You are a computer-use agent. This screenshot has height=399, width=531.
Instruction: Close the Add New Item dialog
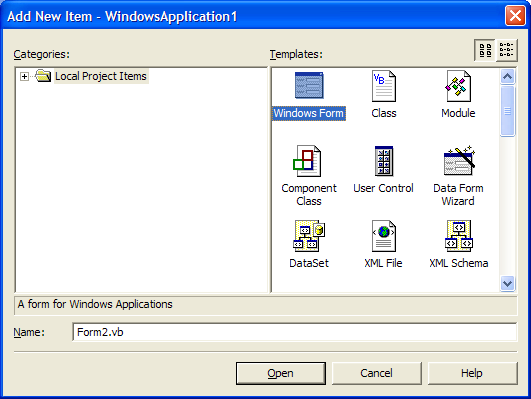515,16
